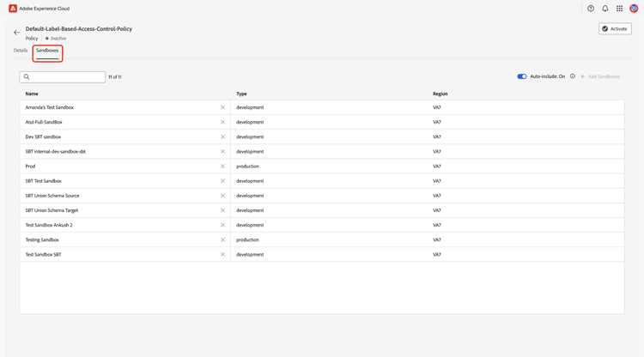Remove Testing Sandbox with X icon
The height and width of the screenshot is (357, 644).
[222, 240]
